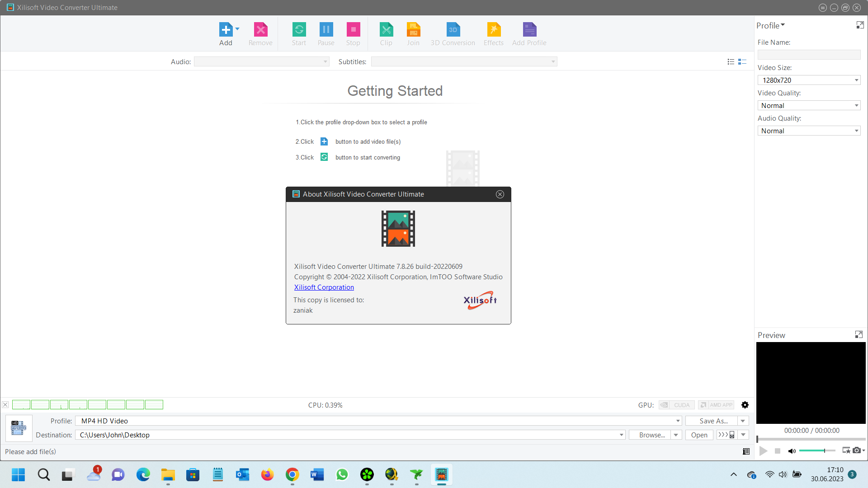Open the Audio Quality dropdown
868x488 pixels.
coord(809,131)
